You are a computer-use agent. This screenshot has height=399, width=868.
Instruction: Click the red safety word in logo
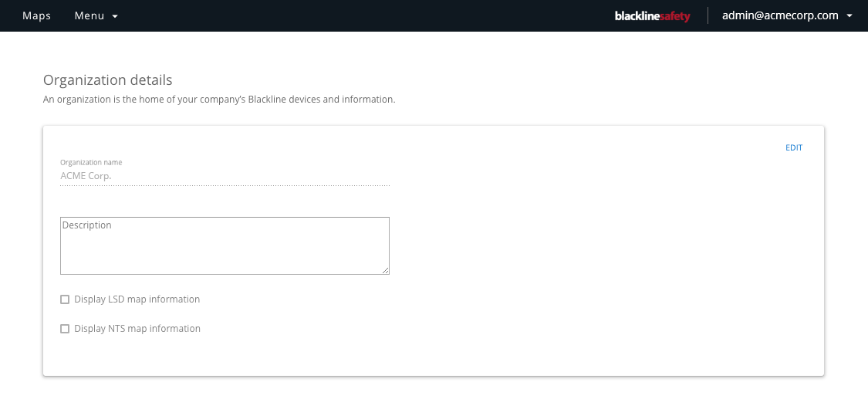point(675,17)
